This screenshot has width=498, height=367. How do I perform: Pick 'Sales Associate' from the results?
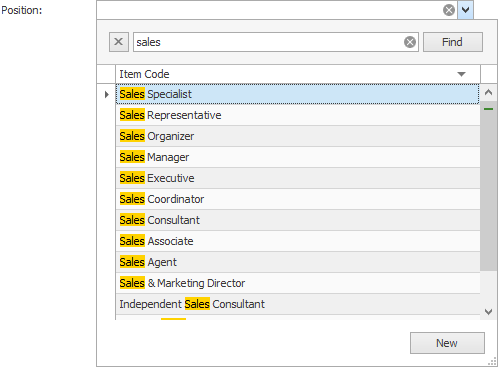point(298,241)
